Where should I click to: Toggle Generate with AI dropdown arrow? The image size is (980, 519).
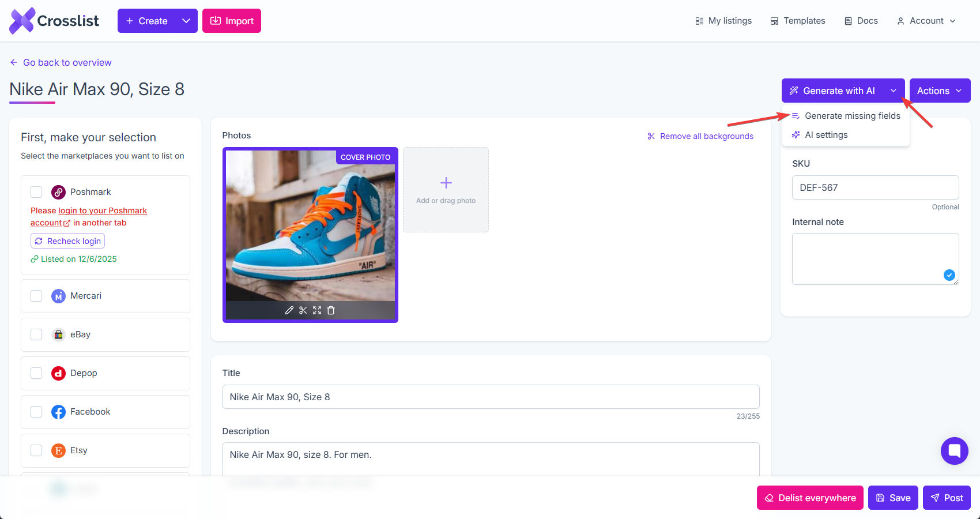pyautogui.click(x=894, y=91)
